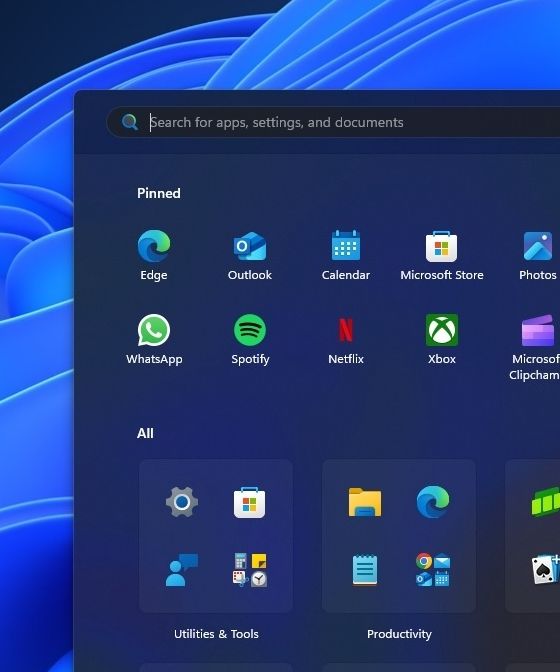This screenshot has width=560, height=672.
Task: Open the green game bar icon
Action: point(545,502)
